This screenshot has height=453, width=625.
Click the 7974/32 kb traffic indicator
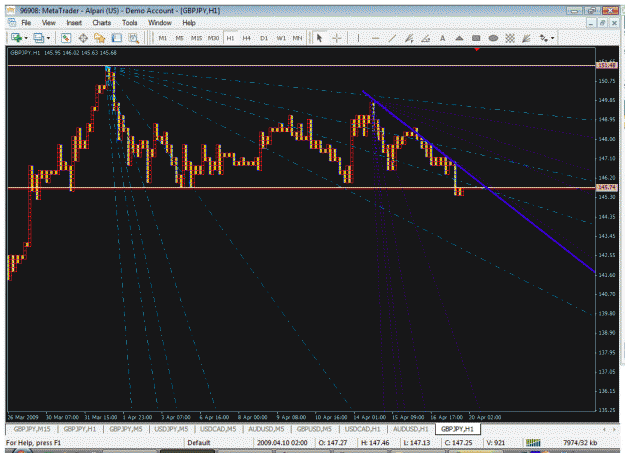pyautogui.click(x=580, y=443)
